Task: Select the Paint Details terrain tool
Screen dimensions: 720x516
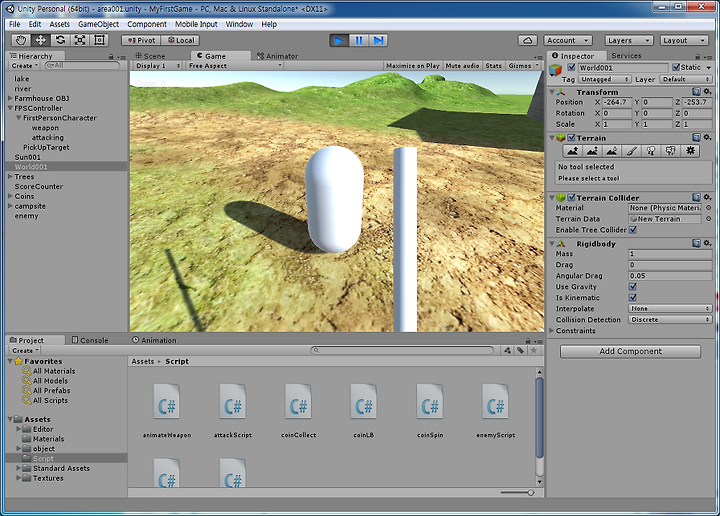Action: point(670,151)
